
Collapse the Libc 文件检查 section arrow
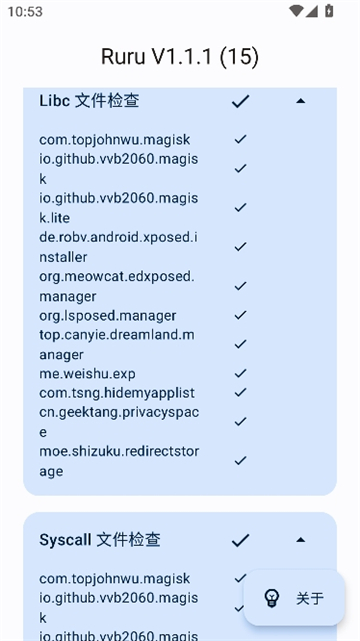pyautogui.click(x=300, y=101)
